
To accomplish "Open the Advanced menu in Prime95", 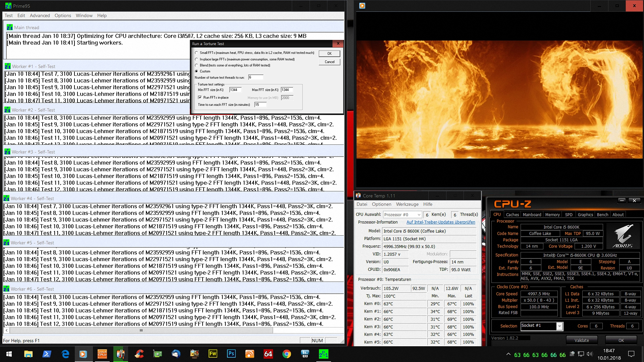I will pyautogui.click(x=40, y=15).
